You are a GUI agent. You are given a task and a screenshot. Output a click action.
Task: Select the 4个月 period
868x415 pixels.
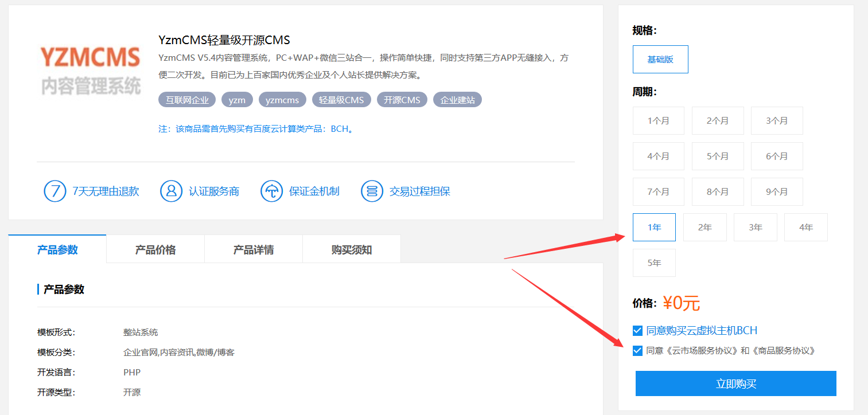(x=659, y=156)
